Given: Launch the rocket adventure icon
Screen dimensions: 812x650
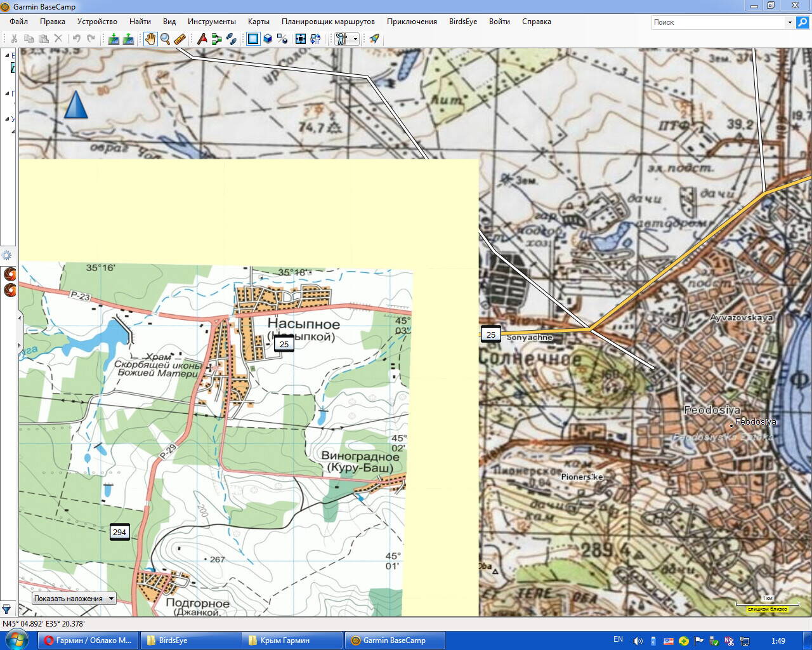Looking at the screenshot, I should coord(374,39).
